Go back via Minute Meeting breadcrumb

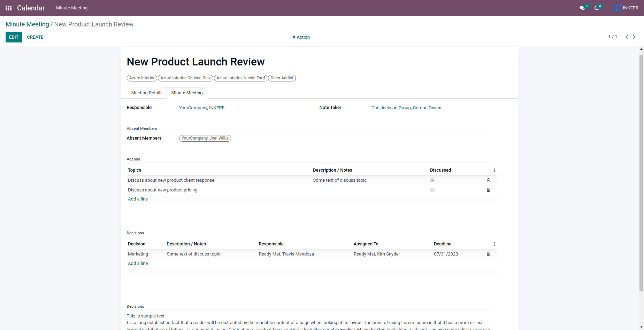(x=27, y=24)
